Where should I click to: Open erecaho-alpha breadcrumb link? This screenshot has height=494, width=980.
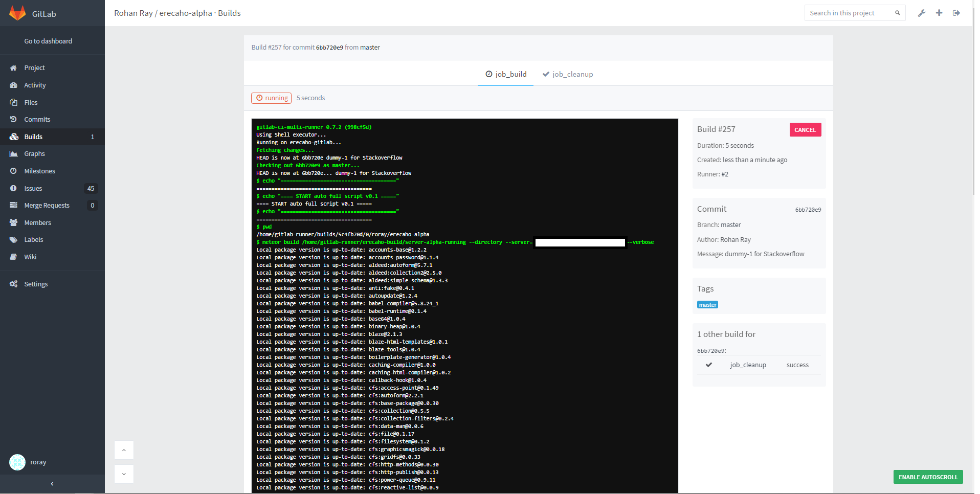(x=186, y=13)
